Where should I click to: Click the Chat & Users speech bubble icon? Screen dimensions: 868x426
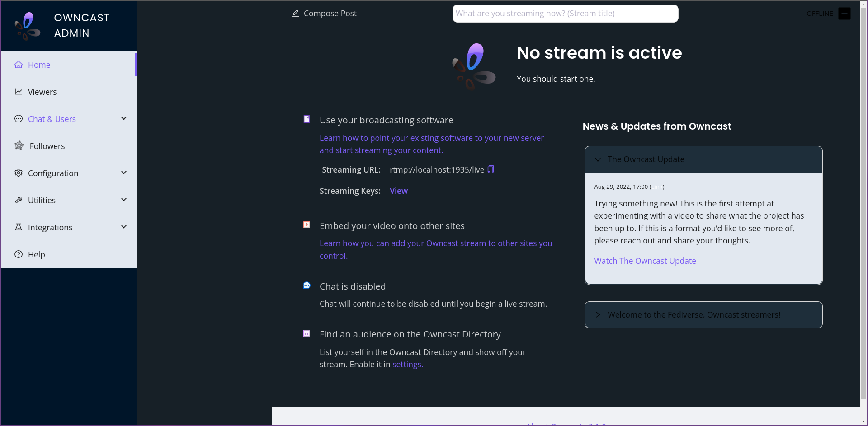pos(18,119)
